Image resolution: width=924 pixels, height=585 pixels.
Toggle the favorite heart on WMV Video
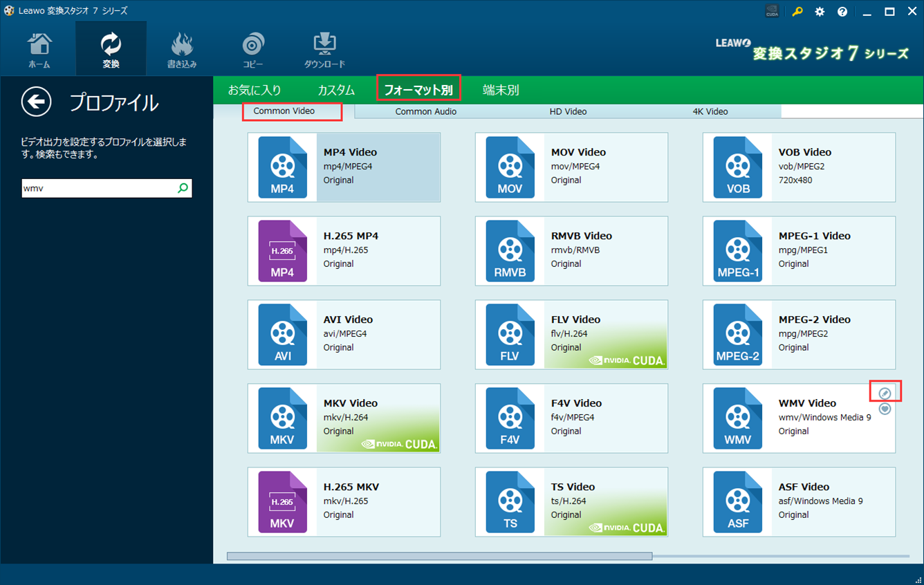[885, 409]
